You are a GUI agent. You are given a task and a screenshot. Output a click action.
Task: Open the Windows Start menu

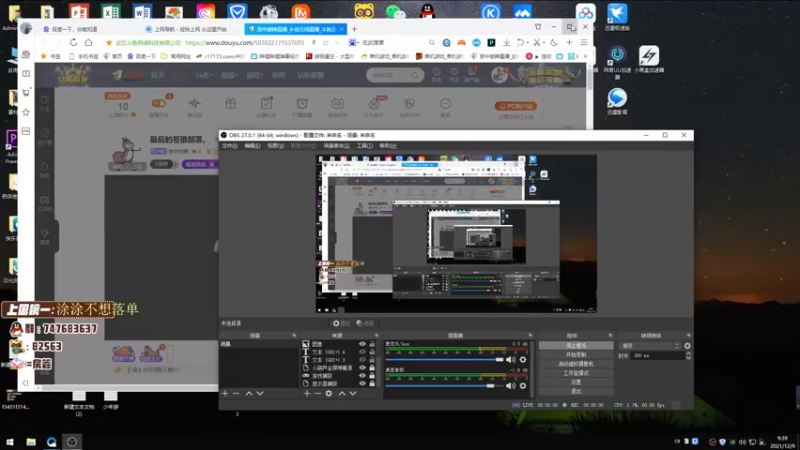(10, 442)
